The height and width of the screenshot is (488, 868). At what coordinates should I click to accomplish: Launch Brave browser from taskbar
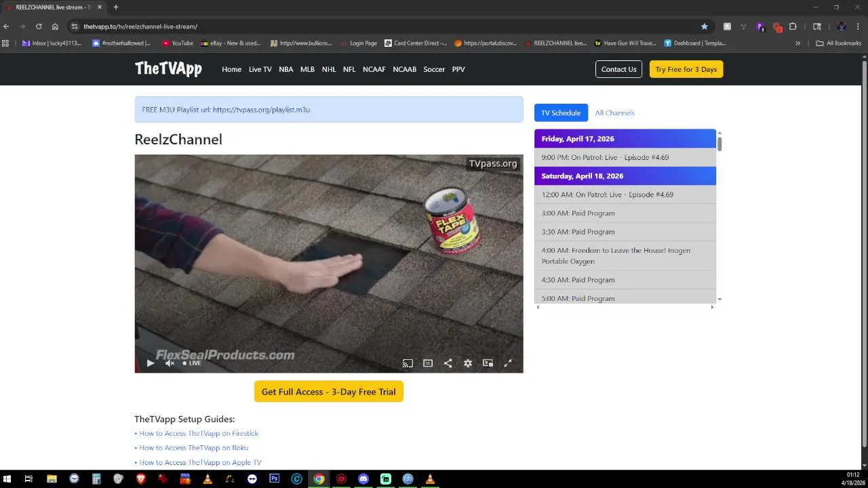(141, 479)
